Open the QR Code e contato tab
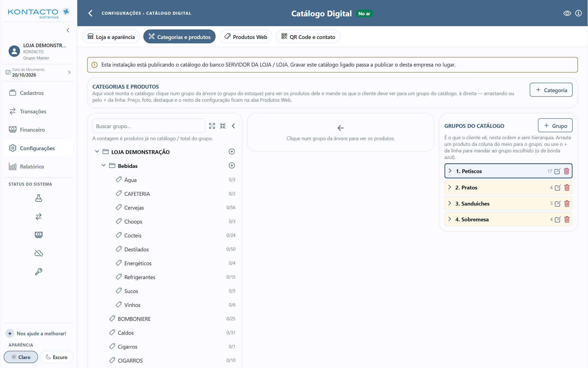This screenshot has width=588, height=368. (308, 37)
